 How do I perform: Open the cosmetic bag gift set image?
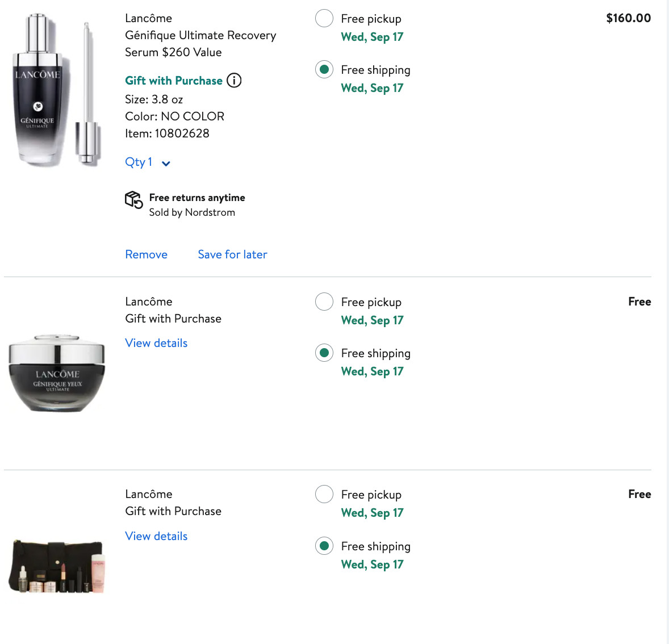click(57, 566)
